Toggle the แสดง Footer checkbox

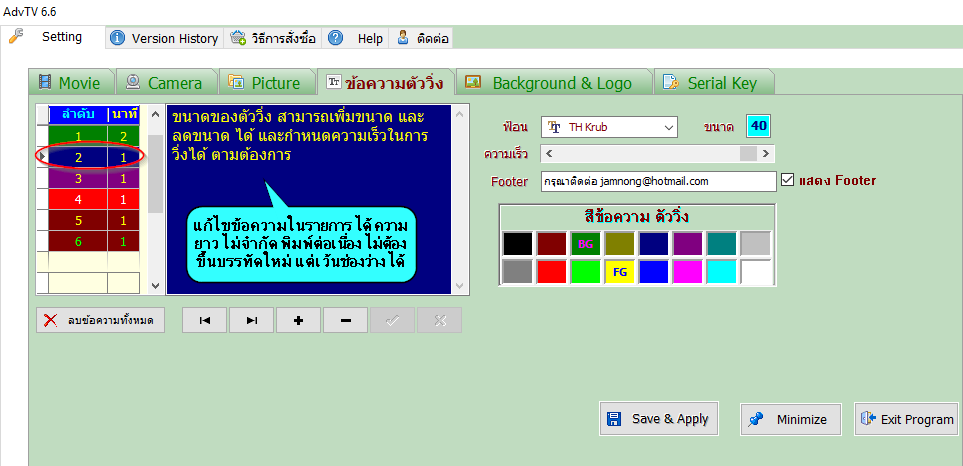tap(787, 181)
